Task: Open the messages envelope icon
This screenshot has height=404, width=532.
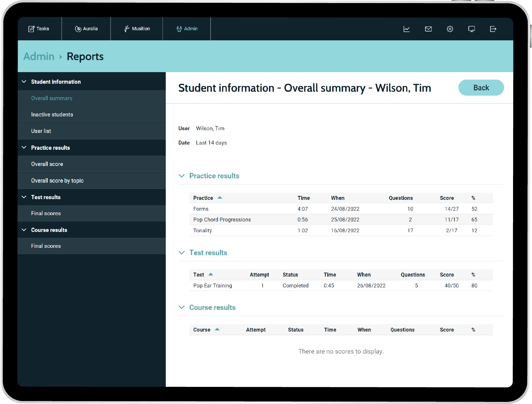Action: 428,29
